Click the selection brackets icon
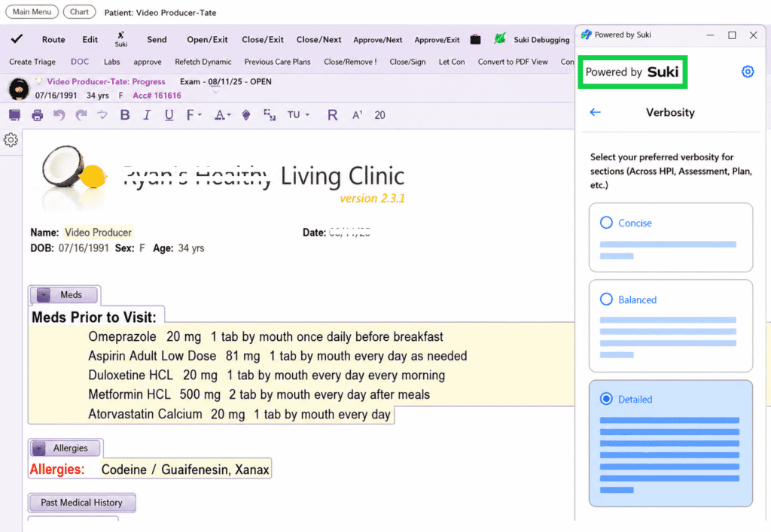This screenshot has width=771, height=532. [269, 115]
